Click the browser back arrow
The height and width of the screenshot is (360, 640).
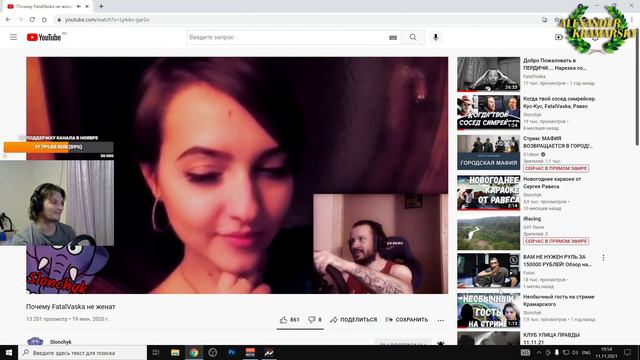(8, 20)
